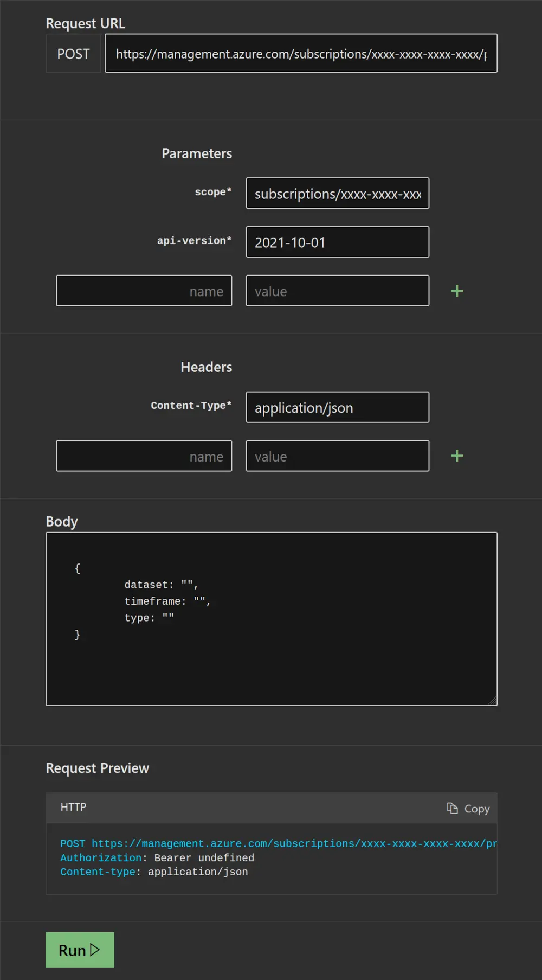
Task: Click the Copy icon in Request Preview
Action: point(453,808)
